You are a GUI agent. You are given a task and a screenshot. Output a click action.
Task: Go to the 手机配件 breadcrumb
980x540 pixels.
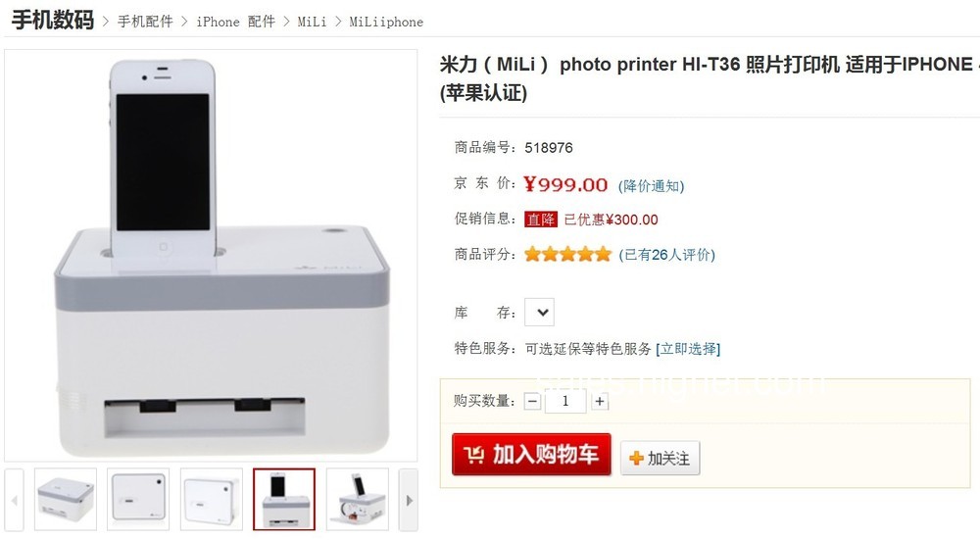(145, 22)
